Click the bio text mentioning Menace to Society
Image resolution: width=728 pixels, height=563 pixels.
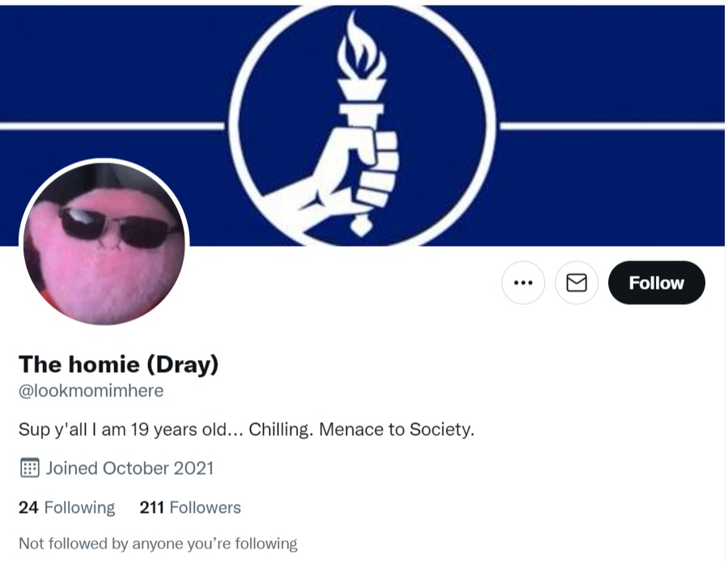tap(247, 430)
